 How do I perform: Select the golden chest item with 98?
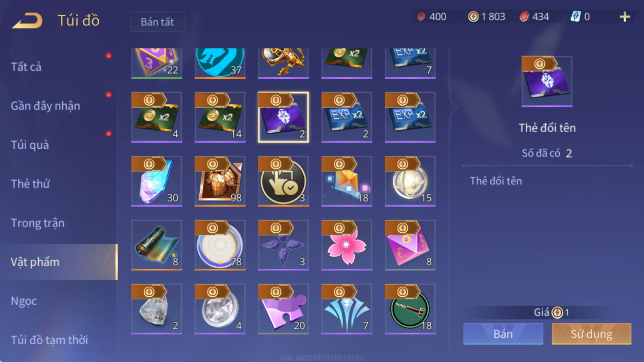click(x=220, y=181)
